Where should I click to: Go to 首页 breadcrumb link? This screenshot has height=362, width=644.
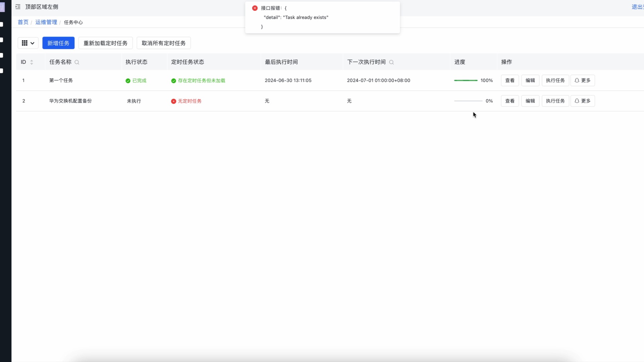coord(23,22)
